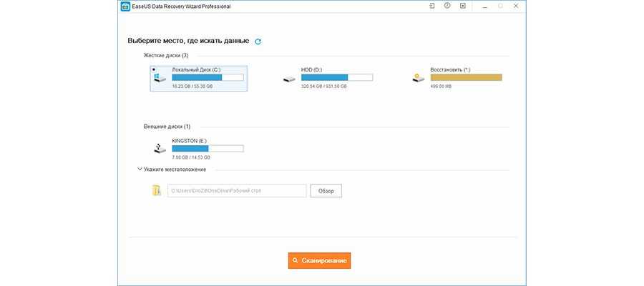Click the KINGSTON (E:) usage bar

[208, 149]
